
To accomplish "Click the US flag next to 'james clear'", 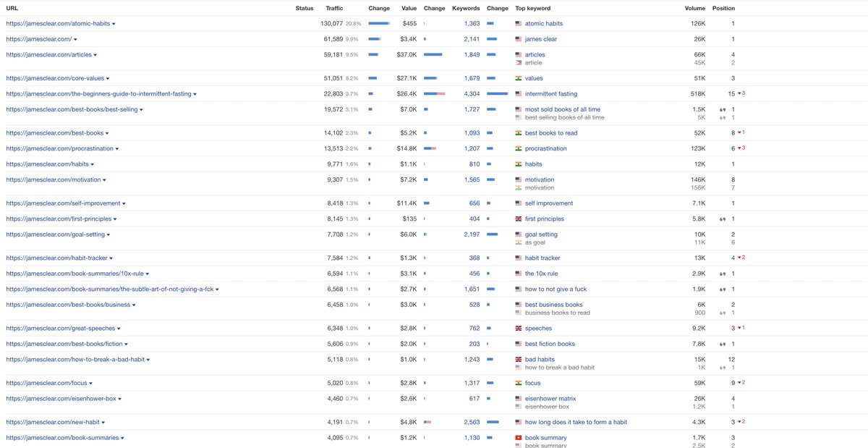I will coord(518,39).
